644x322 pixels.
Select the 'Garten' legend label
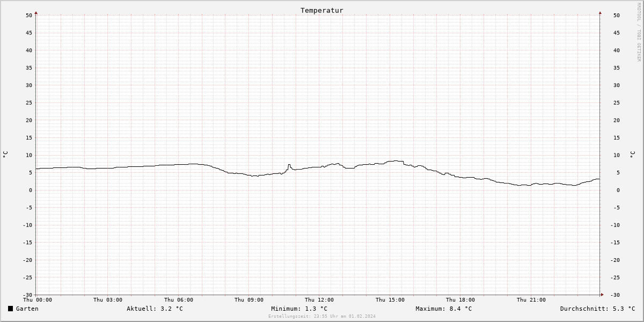coord(27,309)
